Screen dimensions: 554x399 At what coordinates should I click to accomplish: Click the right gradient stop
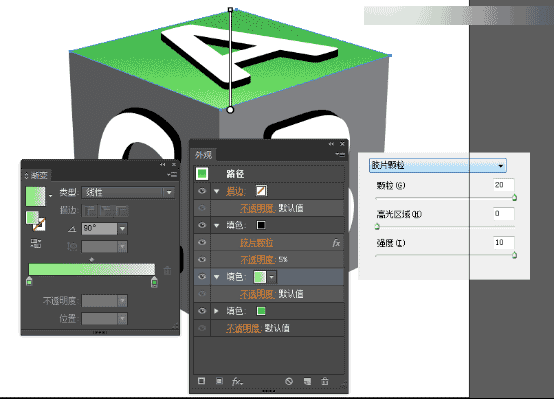(154, 282)
